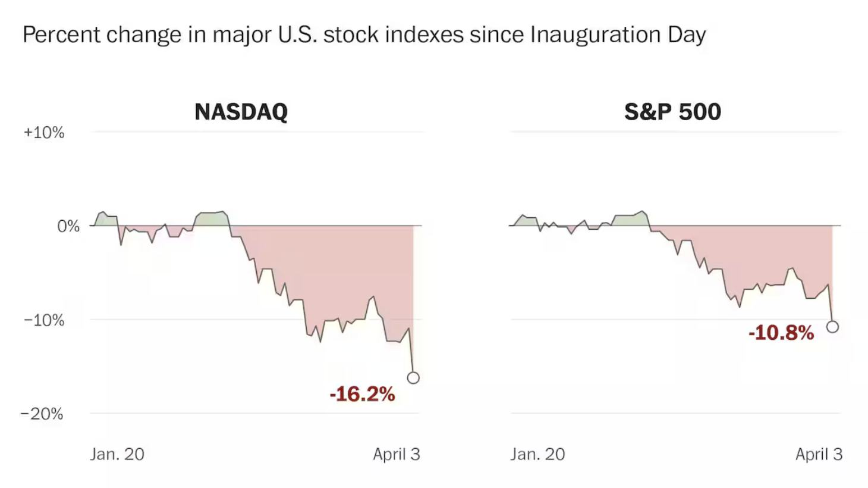Click the 0% y-axis label

point(68,226)
